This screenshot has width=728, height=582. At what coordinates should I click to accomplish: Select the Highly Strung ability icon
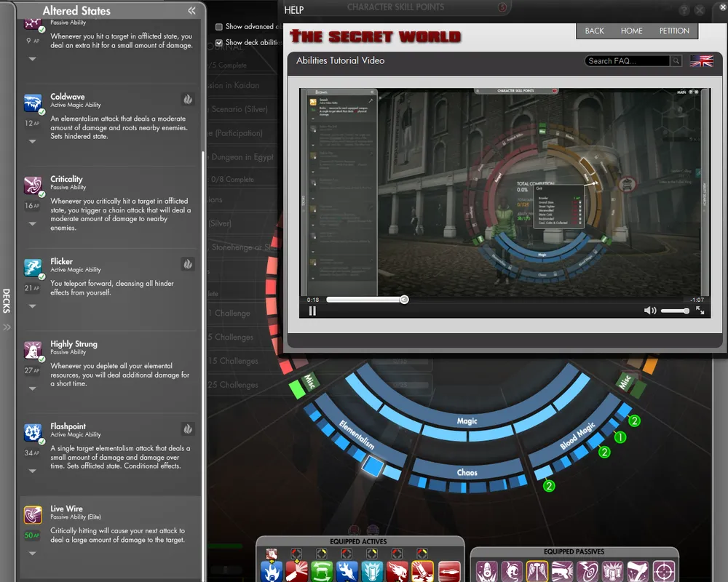[x=33, y=350]
